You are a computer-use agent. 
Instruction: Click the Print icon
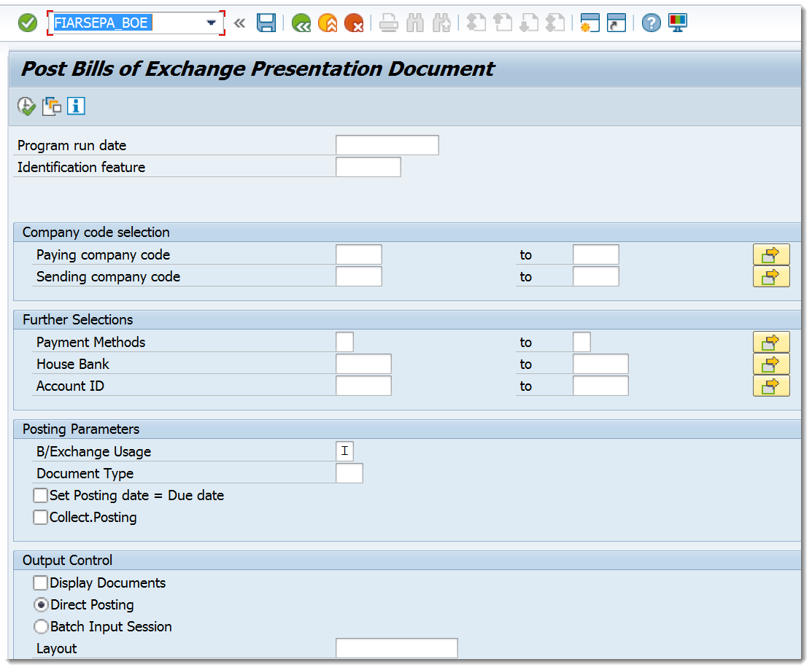click(x=388, y=23)
